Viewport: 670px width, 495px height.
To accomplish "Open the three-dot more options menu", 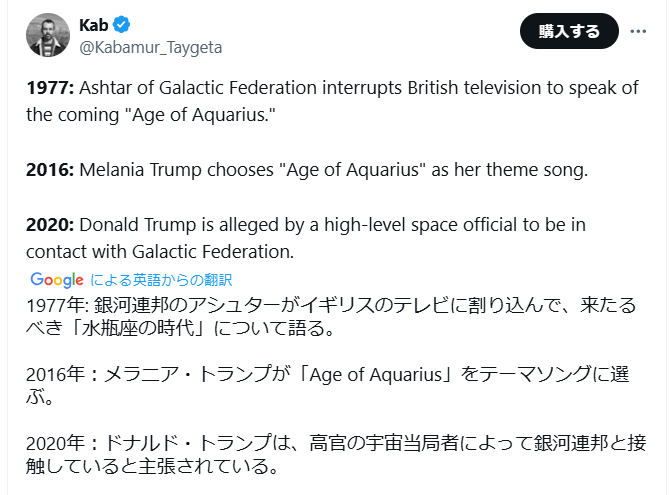I will click(638, 31).
